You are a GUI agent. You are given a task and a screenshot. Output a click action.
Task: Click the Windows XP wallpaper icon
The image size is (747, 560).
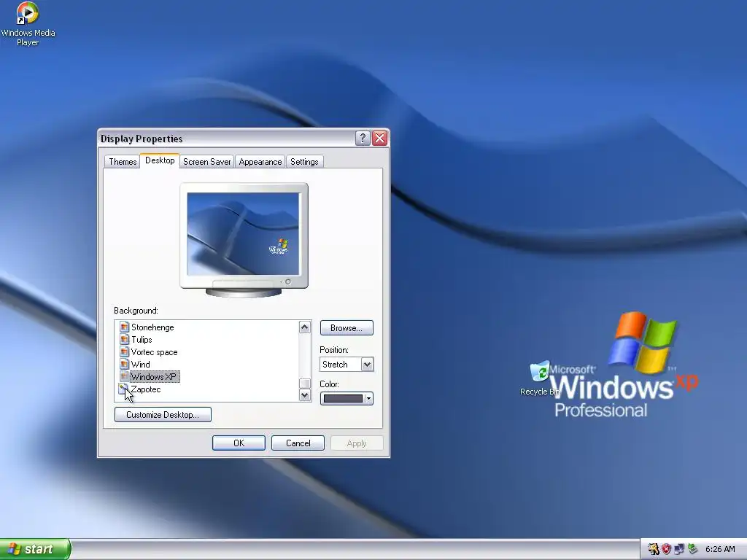click(124, 377)
